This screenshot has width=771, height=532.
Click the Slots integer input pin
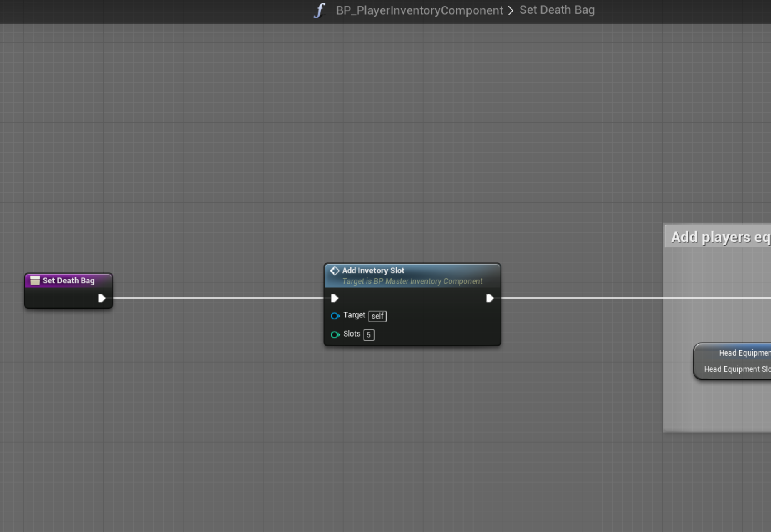(x=335, y=334)
